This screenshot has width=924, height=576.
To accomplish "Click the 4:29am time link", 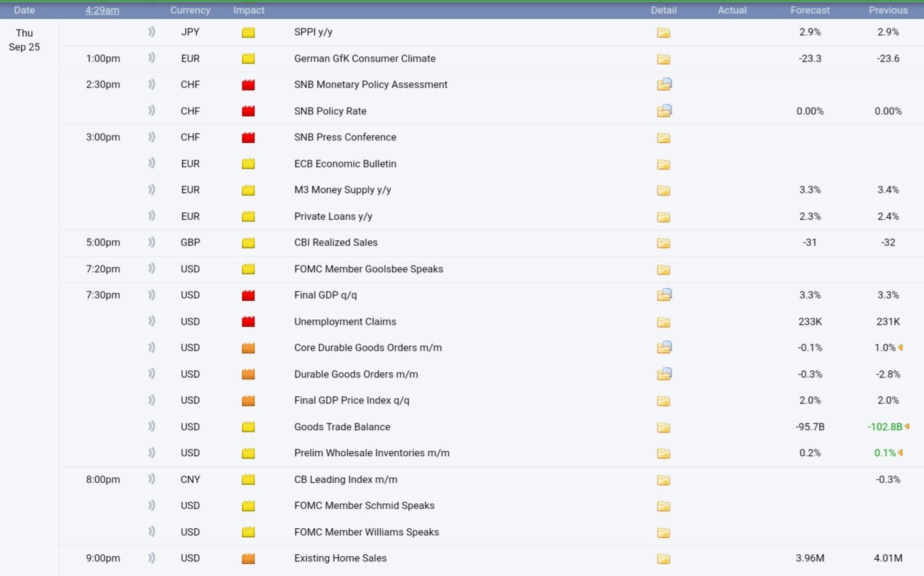I will [x=102, y=10].
